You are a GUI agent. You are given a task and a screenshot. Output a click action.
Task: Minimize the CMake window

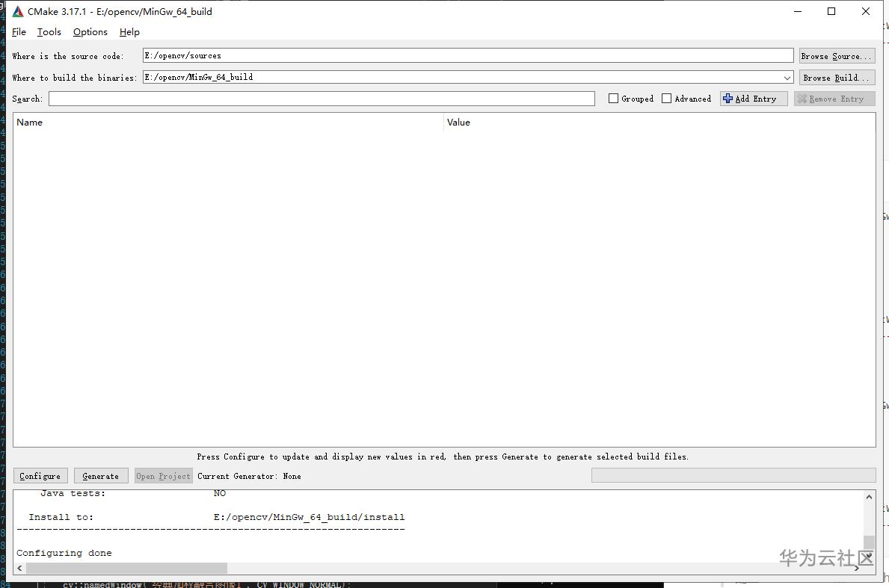798,11
